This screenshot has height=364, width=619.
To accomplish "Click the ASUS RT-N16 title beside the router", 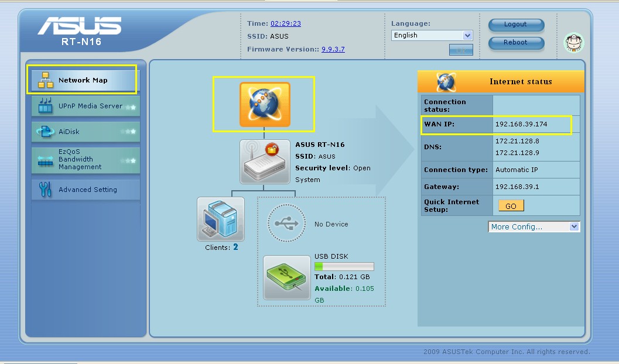I will point(320,145).
